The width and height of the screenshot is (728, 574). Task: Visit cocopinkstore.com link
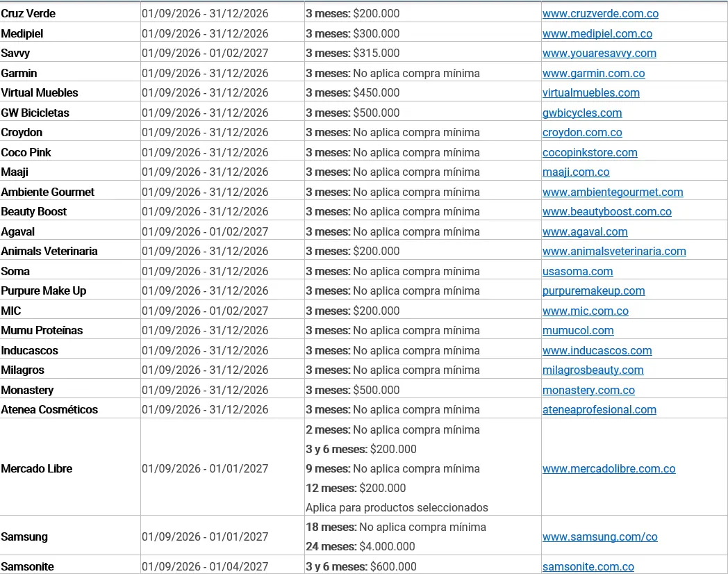coord(590,152)
